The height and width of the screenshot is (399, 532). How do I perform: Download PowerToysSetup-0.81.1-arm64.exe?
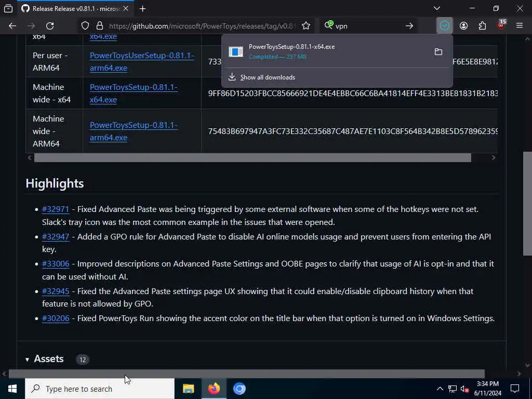tap(134, 131)
